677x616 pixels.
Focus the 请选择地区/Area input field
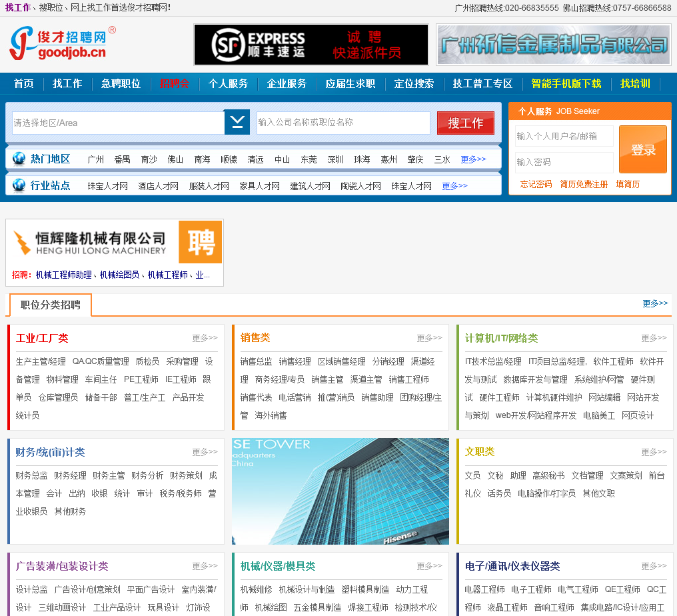click(119, 123)
